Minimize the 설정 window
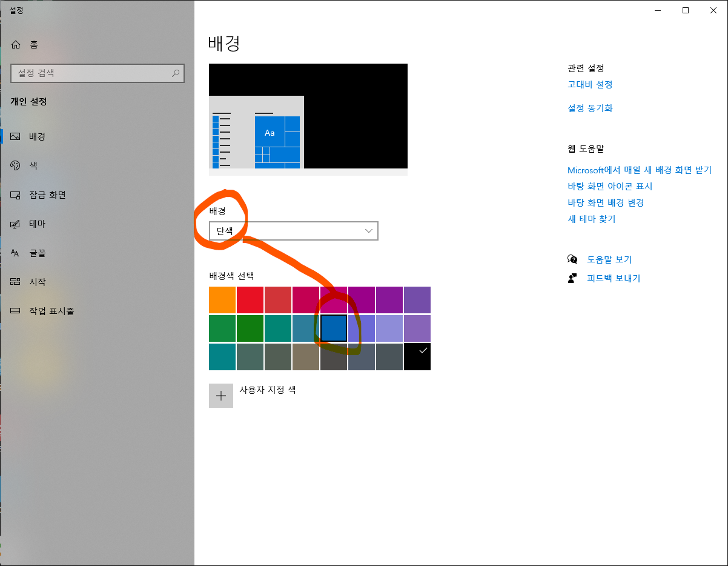 point(658,10)
